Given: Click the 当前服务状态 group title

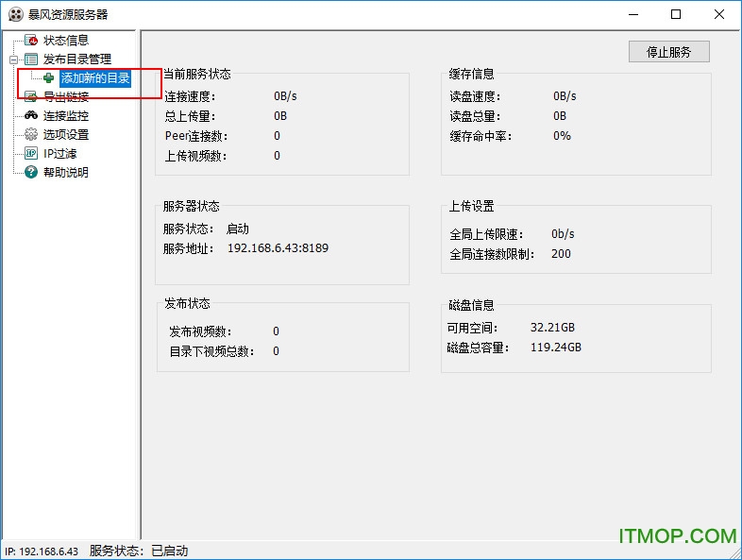Looking at the screenshot, I should click(197, 74).
